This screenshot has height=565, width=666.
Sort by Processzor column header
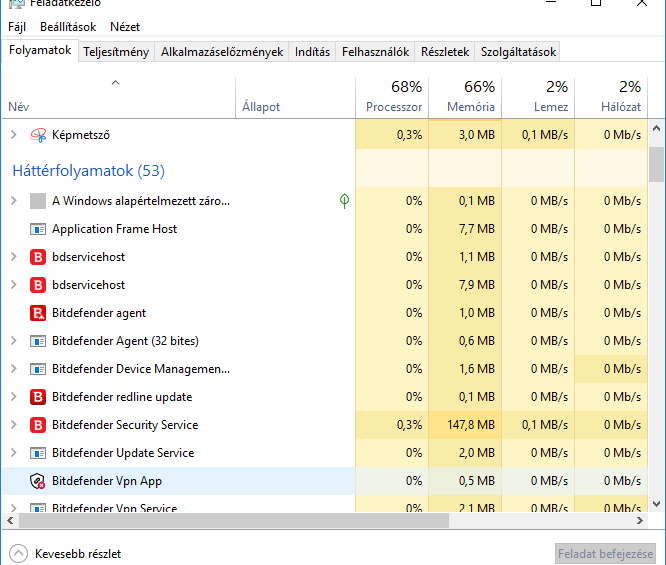392,98
